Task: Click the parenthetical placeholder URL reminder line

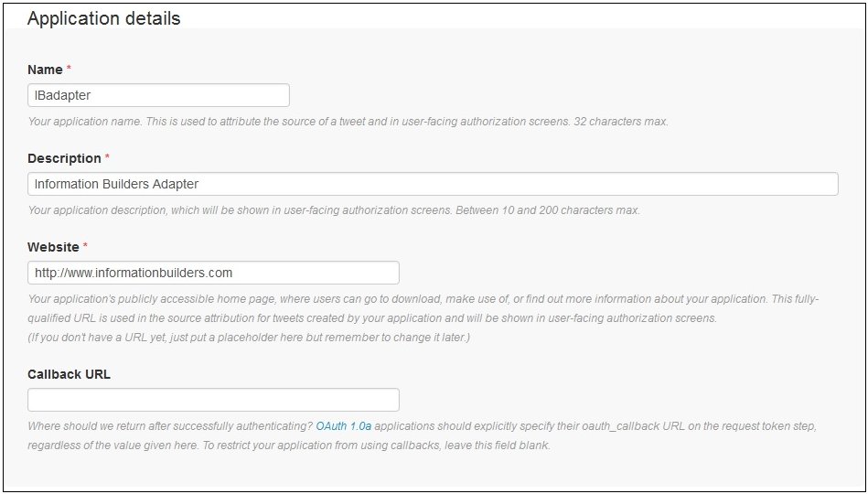Action: coord(249,338)
